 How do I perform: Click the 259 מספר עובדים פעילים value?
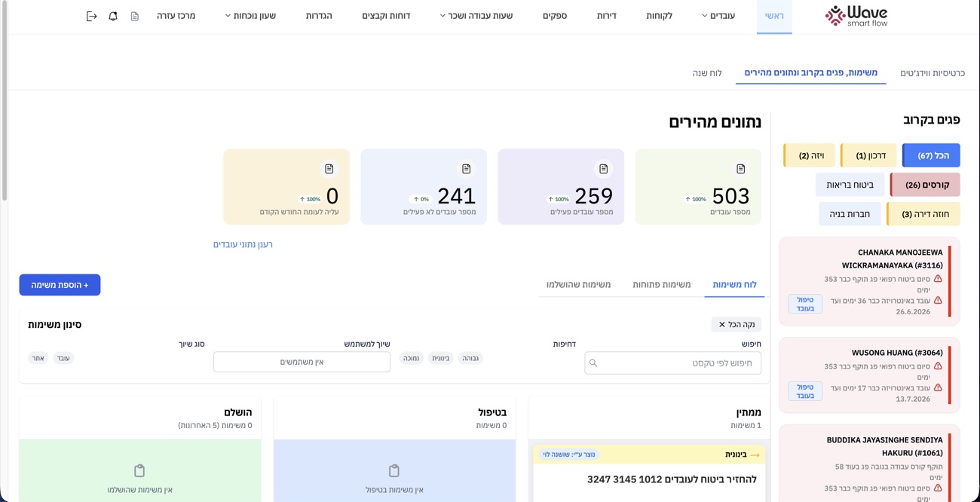pos(593,196)
